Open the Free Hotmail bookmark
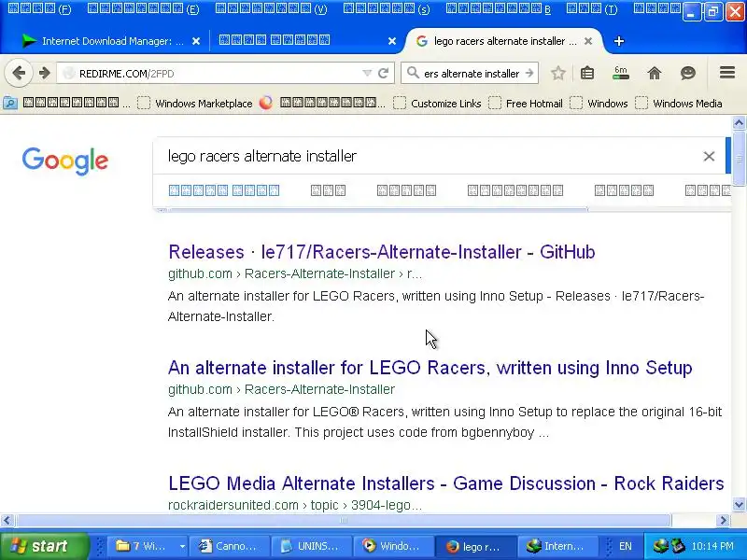 click(x=526, y=104)
